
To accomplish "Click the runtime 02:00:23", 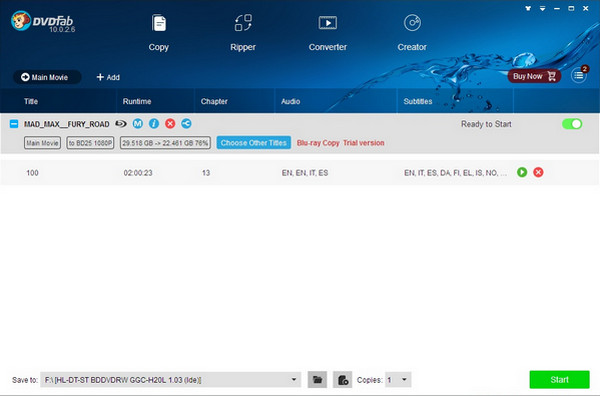I will pos(138,173).
